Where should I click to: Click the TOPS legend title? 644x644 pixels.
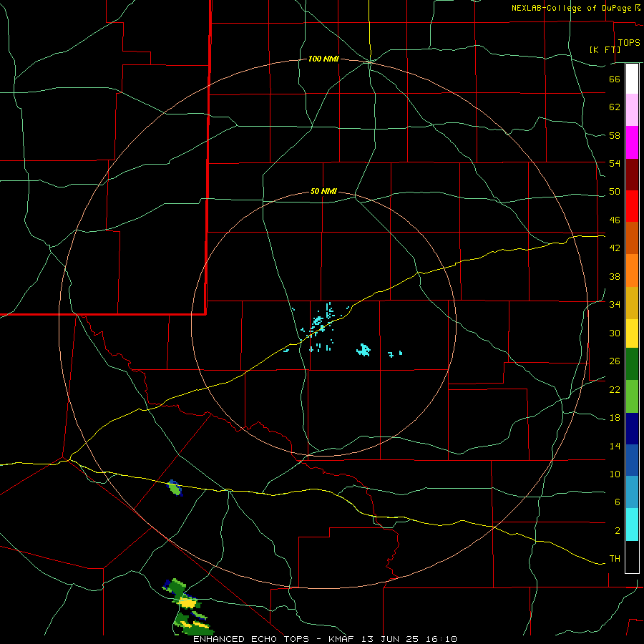629,42
